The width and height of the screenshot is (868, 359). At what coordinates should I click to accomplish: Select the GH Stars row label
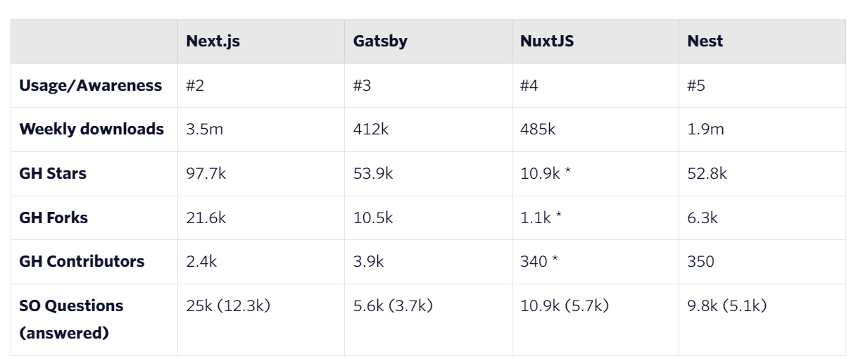(53, 173)
